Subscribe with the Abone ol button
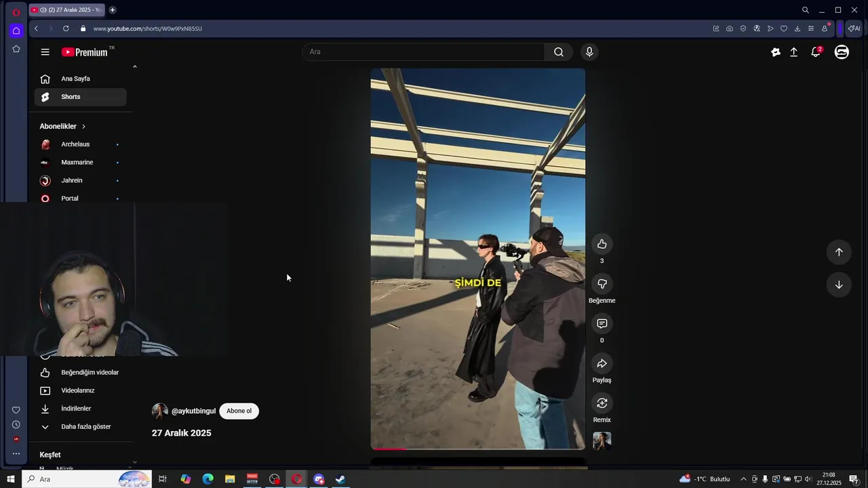The image size is (868, 488). 239,411
